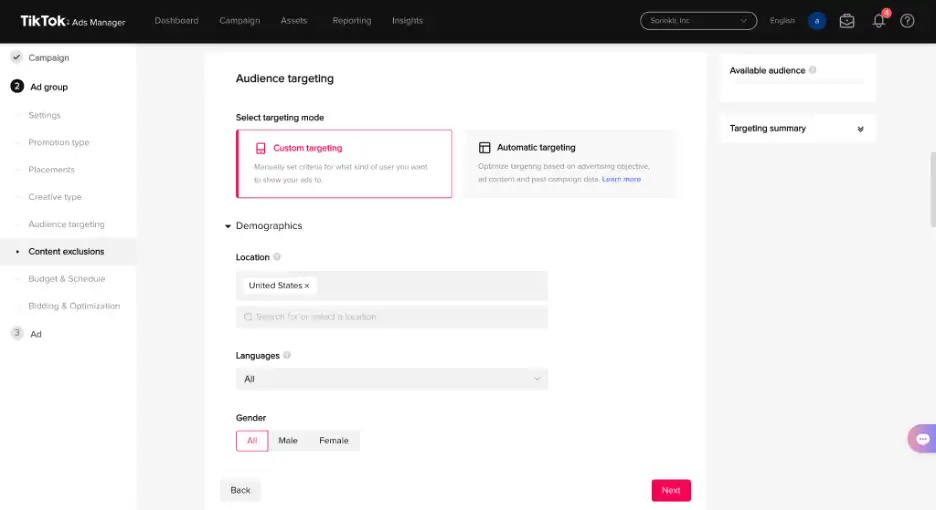Remove the United States location tag
Viewport: 936px width, 510px height.
click(x=307, y=286)
